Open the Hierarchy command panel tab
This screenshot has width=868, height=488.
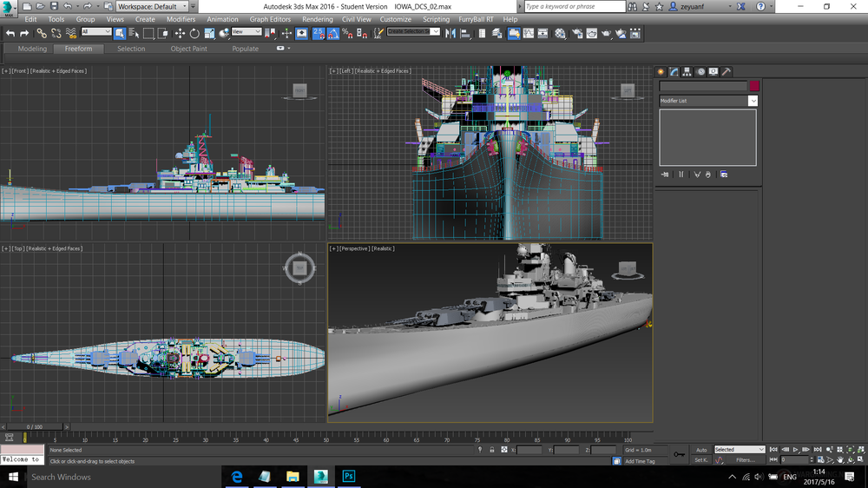(x=687, y=72)
